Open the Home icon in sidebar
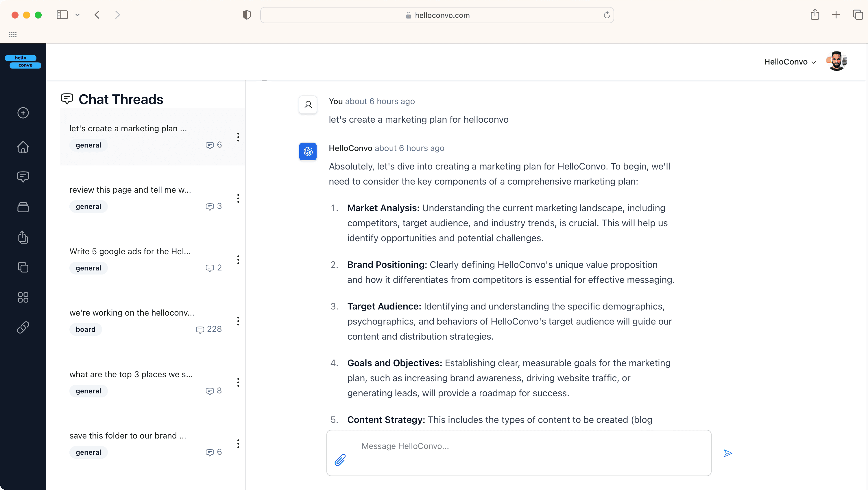This screenshot has width=868, height=490. tap(23, 147)
